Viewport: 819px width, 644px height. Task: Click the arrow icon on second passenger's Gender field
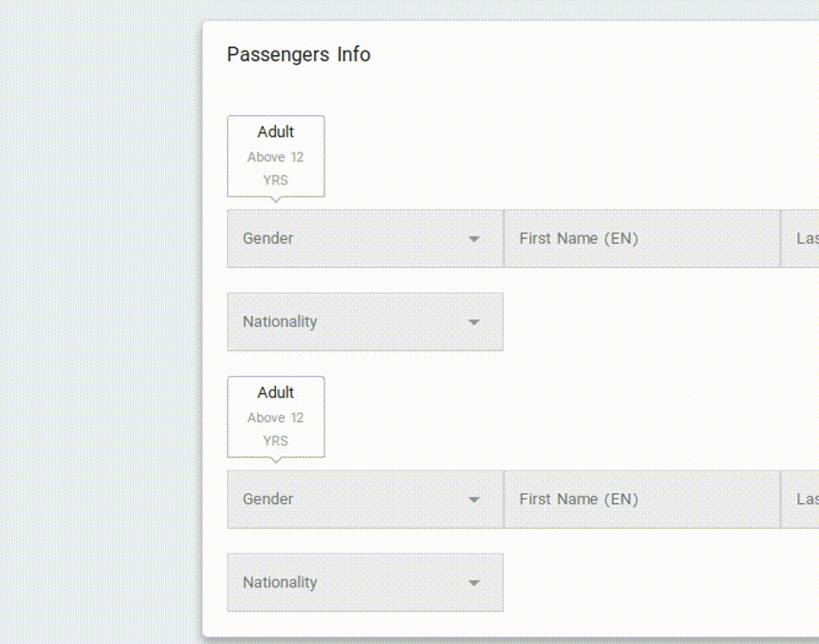coord(474,500)
